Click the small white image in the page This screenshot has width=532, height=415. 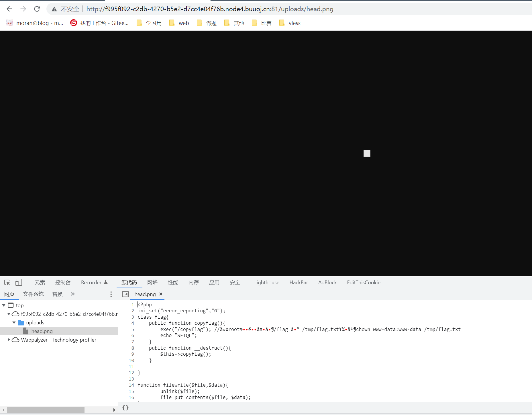[x=367, y=153]
